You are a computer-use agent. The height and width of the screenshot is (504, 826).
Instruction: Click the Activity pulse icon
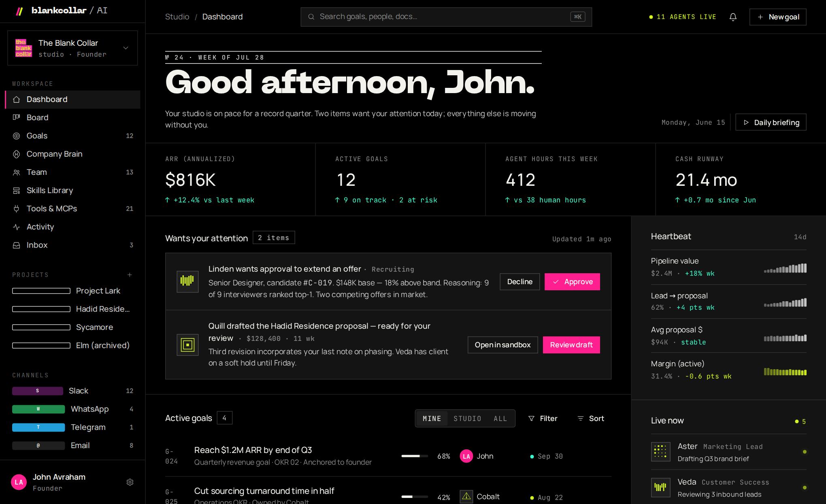pos(17,227)
